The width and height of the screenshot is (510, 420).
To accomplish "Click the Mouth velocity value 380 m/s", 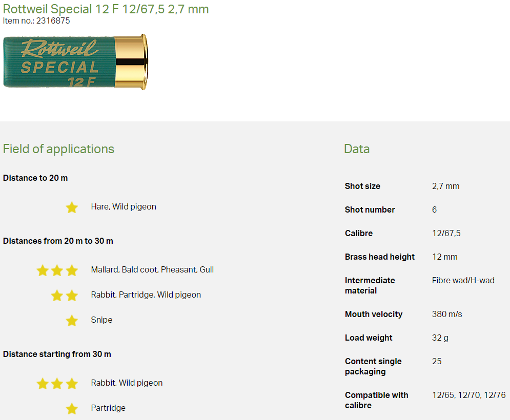I will [446, 314].
